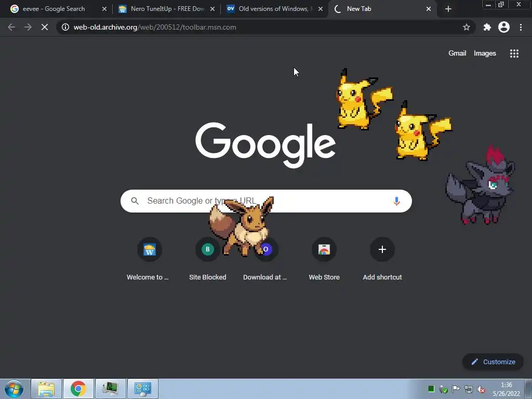The width and height of the screenshot is (532, 399).
Task: Click the Web Store label
Action: [x=324, y=277]
